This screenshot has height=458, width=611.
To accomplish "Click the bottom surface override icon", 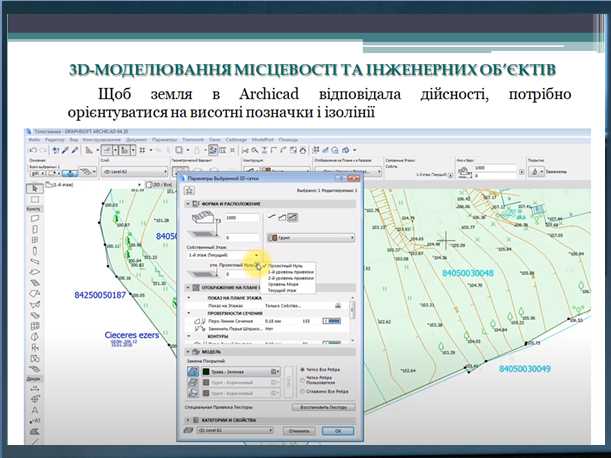I will pos(193,393).
